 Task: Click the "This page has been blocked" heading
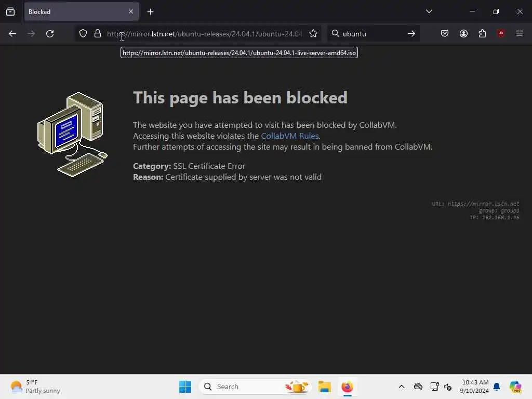coord(240,98)
